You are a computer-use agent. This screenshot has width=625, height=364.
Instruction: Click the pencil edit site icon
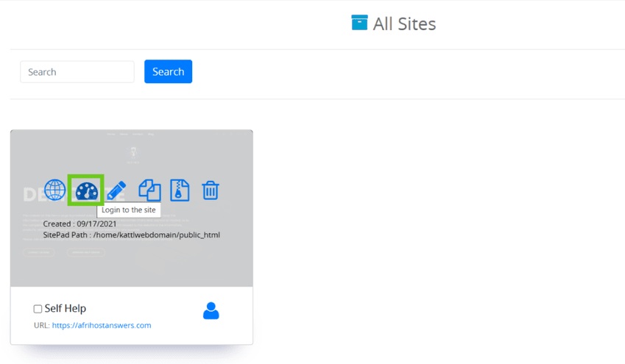click(x=116, y=190)
